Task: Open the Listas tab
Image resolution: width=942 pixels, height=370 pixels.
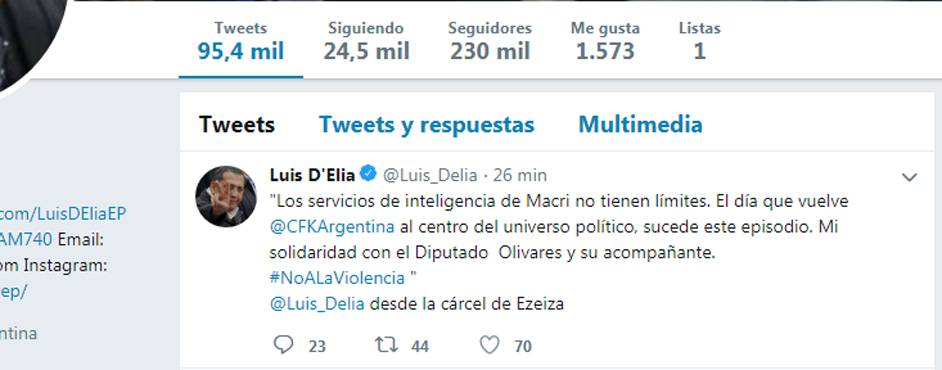Action: (x=699, y=41)
